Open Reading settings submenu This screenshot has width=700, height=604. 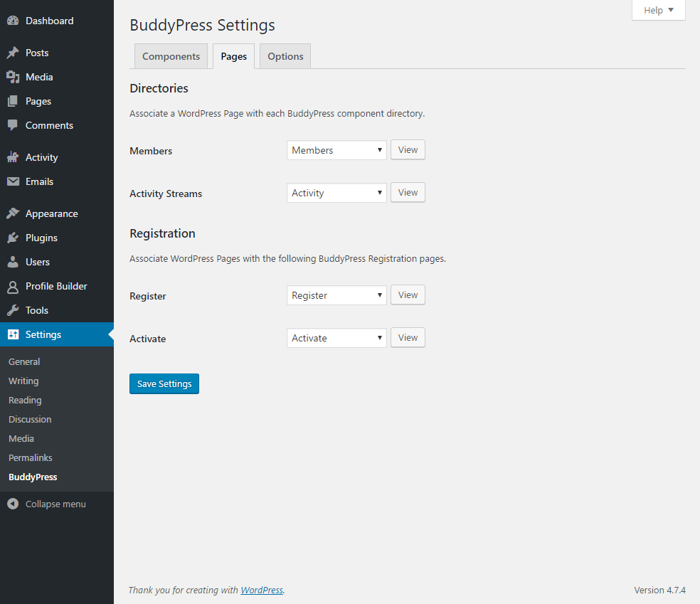(25, 400)
